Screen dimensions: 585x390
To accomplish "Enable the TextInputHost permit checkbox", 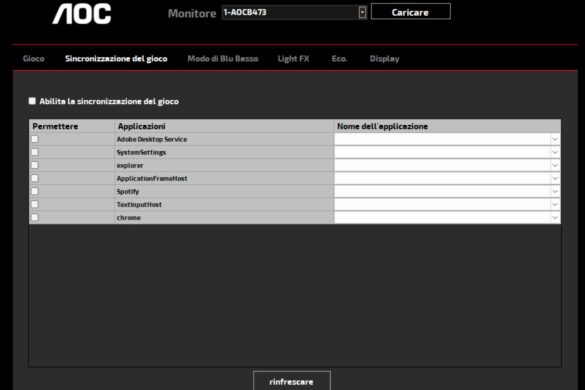I will 35,204.
